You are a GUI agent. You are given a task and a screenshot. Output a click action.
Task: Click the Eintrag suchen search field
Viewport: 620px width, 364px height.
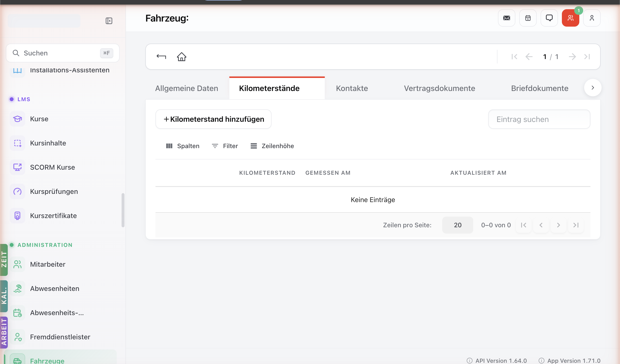point(539,119)
